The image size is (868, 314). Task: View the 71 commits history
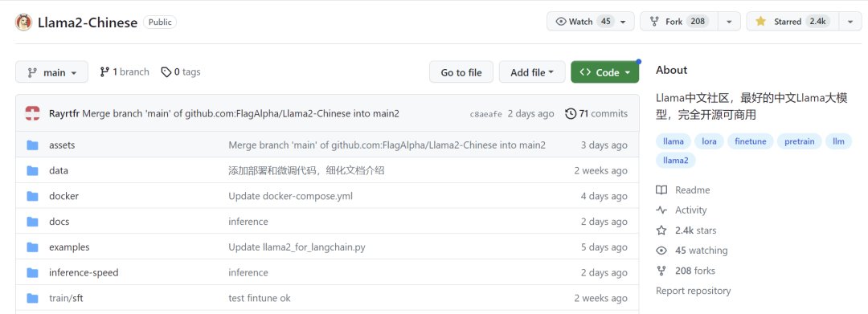[x=596, y=113]
